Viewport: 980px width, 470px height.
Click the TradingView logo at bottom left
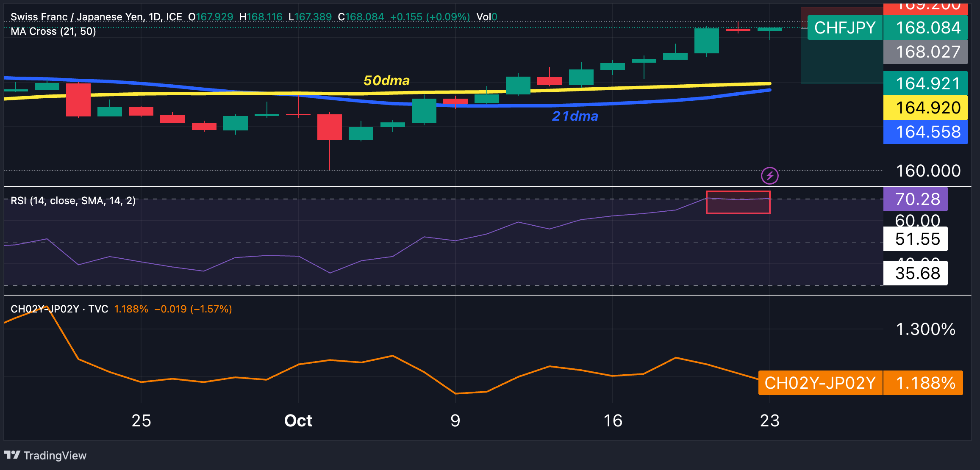45,455
